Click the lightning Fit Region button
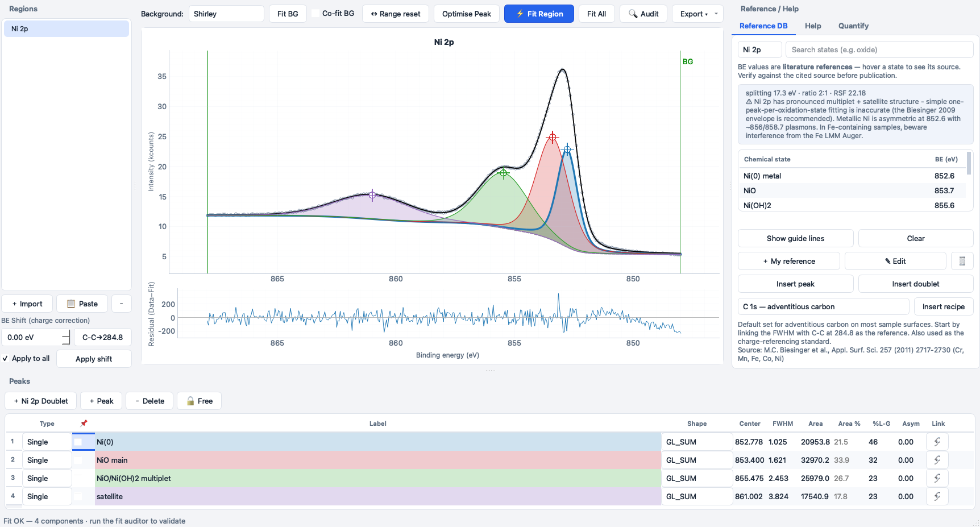This screenshot has width=980, height=527. (539, 14)
